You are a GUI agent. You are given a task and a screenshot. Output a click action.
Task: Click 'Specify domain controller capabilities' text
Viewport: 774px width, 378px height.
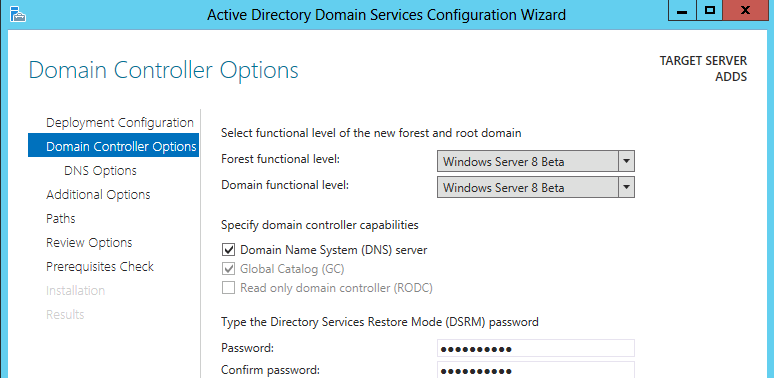tap(320, 225)
